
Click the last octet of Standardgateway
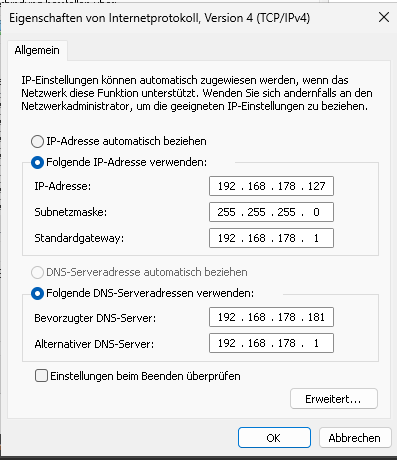click(x=316, y=238)
